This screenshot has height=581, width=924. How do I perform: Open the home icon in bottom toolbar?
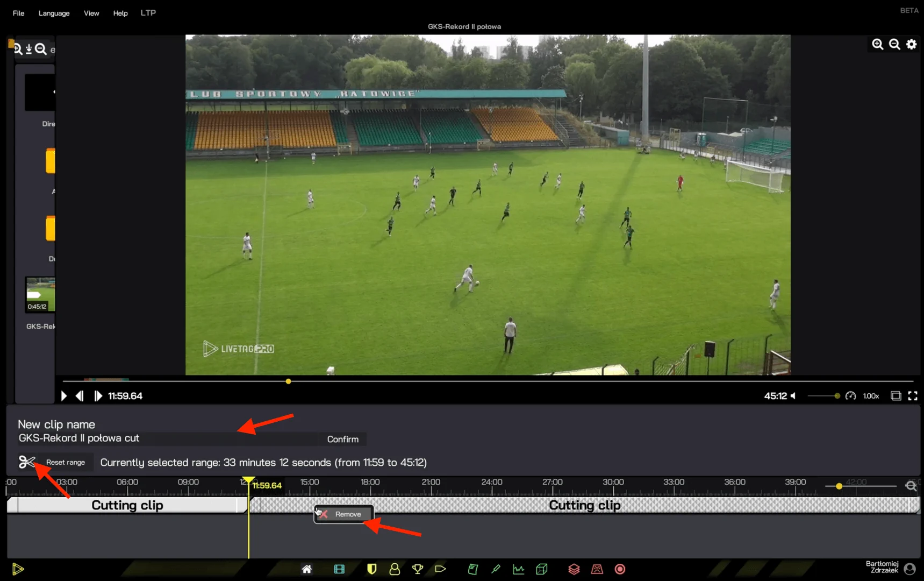(x=306, y=569)
